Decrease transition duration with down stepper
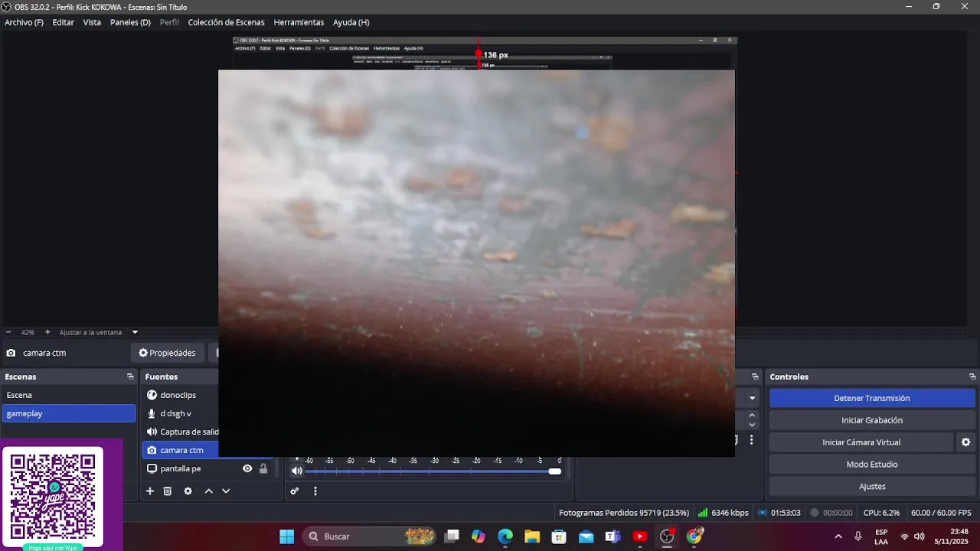 752,425
